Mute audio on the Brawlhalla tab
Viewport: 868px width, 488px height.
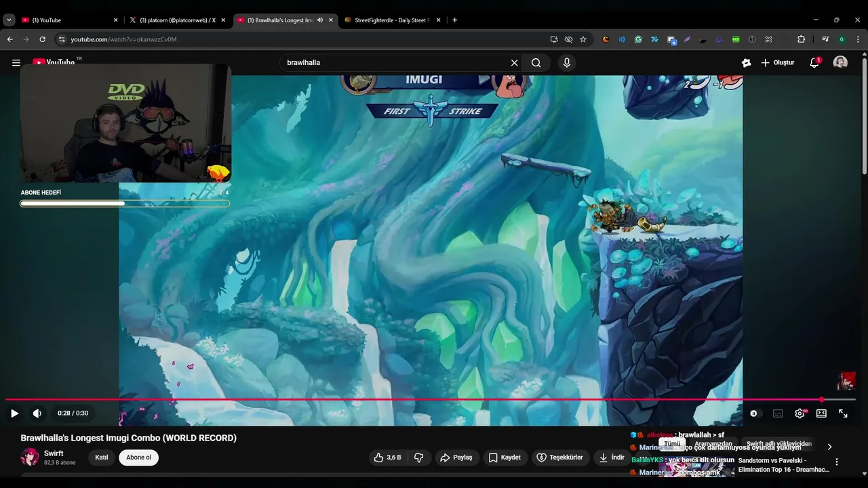(x=320, y=20)
